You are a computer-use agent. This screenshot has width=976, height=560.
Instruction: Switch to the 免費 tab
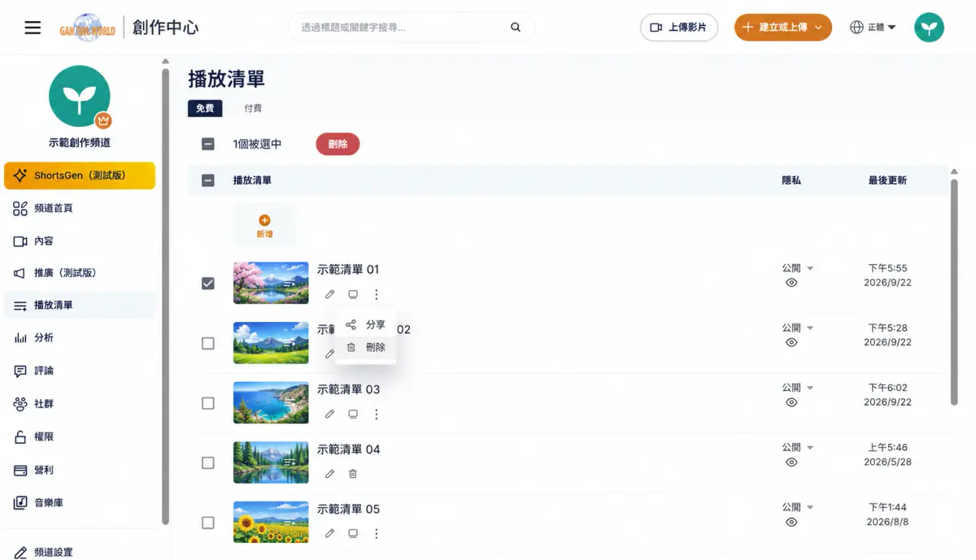205,108
